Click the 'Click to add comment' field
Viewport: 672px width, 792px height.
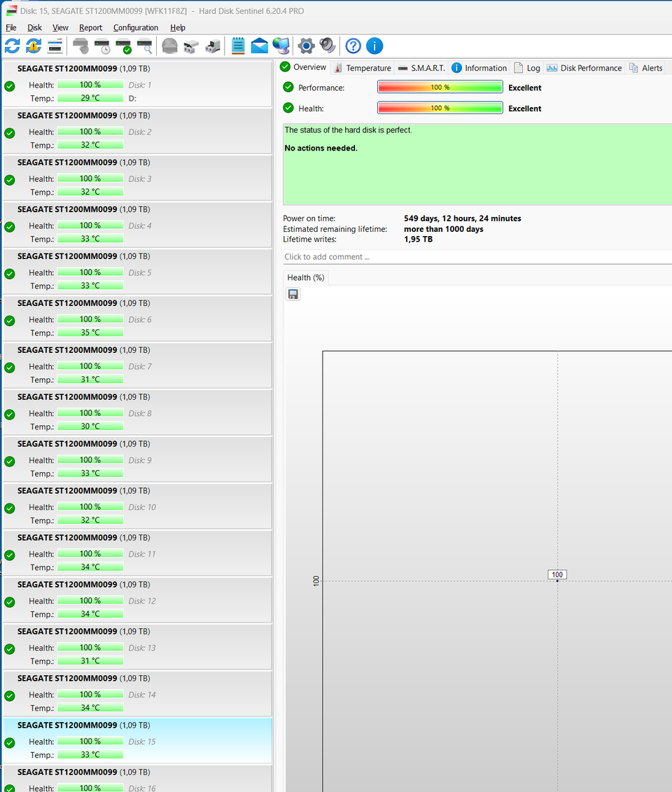coord(477,256)
